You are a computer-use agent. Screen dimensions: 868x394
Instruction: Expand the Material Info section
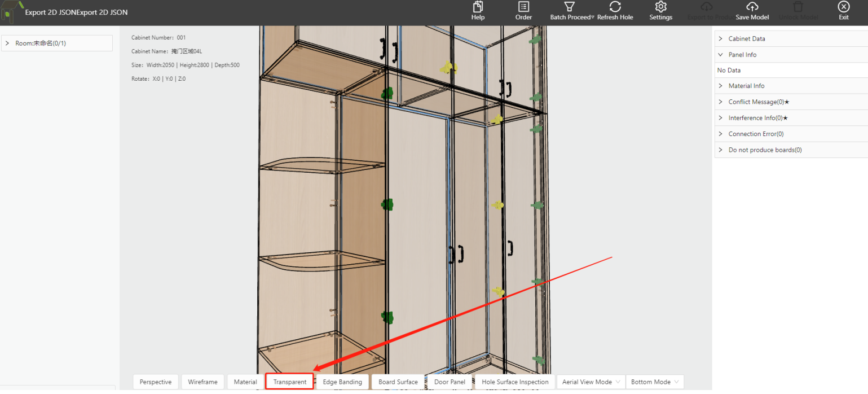pyautogui.click(x=791, y=86)
